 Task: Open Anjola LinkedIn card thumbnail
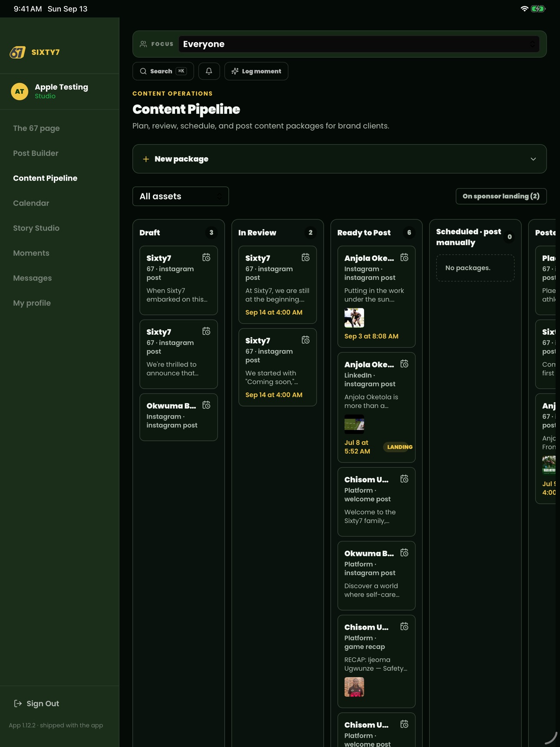pos(354,424)
